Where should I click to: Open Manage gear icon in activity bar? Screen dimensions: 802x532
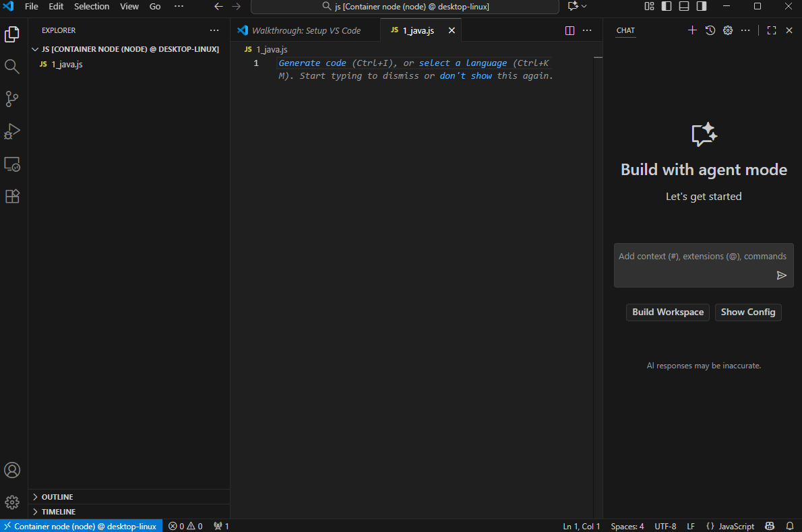click(x=11, y=502)
